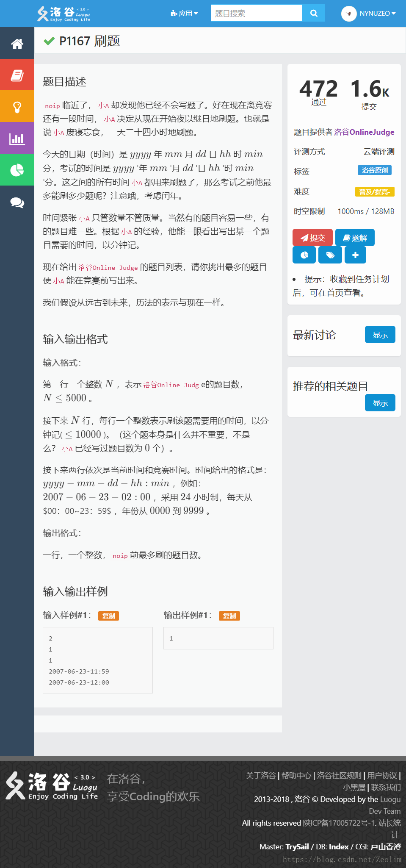Click the red 提交 submit button
406x868 pixels.
(x=312, y=238)
